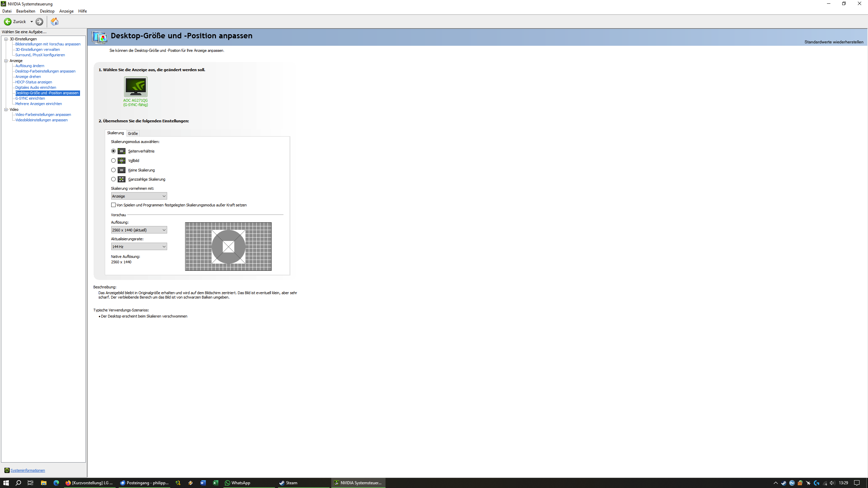868x488 pixels.
Task: Open WhatsApp from the taskbar
Action: pyautogui.click(x=237, y=483)
